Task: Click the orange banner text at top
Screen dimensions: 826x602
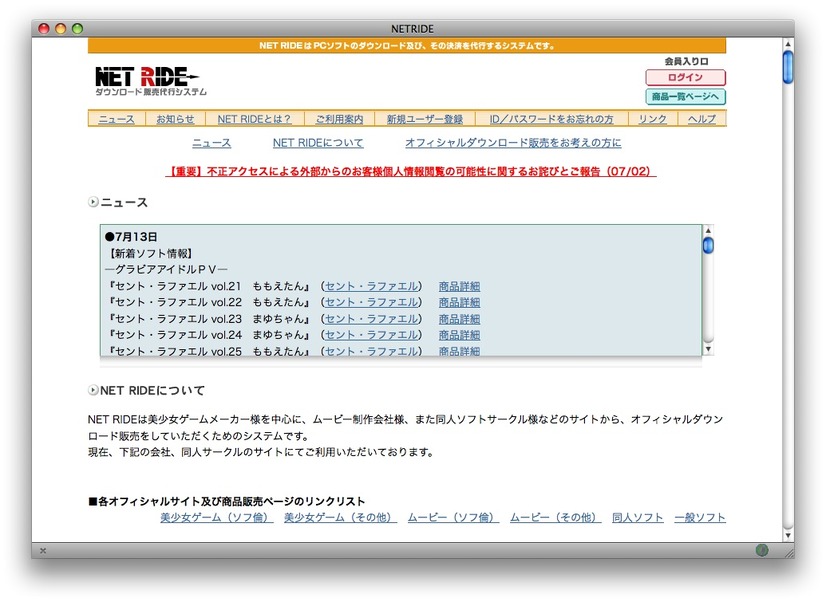Action: click(407, 46)
